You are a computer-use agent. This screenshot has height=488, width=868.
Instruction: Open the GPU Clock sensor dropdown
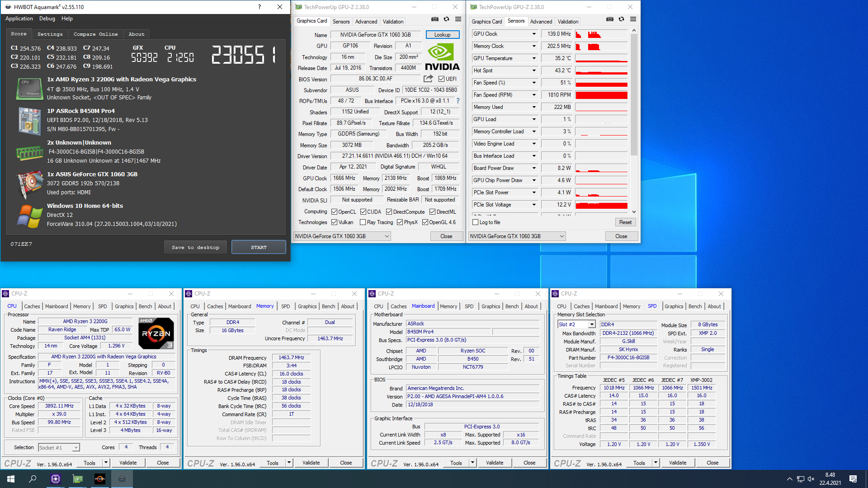pos(534,34)
